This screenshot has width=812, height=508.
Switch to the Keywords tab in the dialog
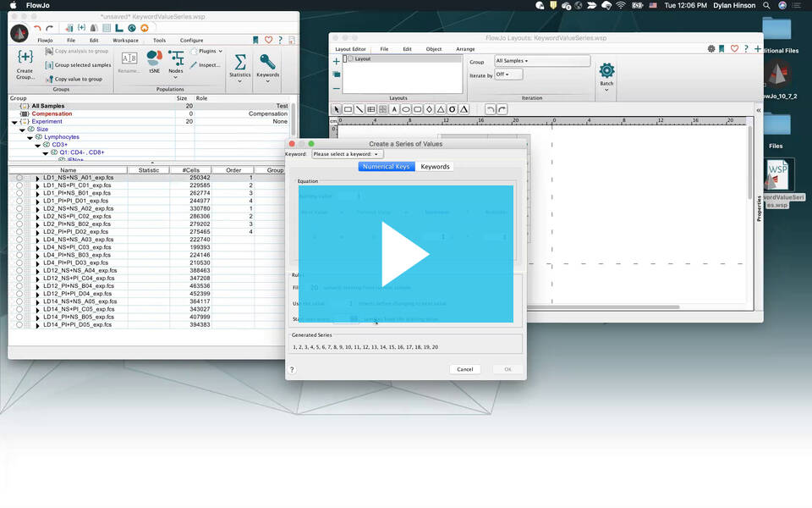(435, 167)
